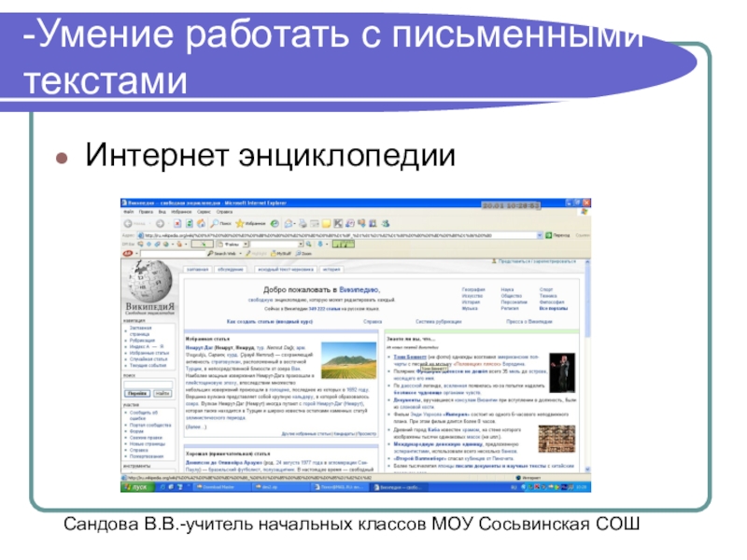747x560 pixels.
Task: Click the Mail envelope toolbar icon
Action: [x=289, y=223]
